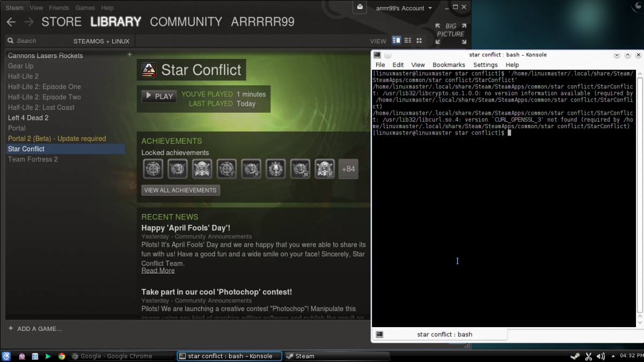Open arrrrr99's Account dropdown
This screenshot has height=362, width=644.
click(x=404, y=8)
